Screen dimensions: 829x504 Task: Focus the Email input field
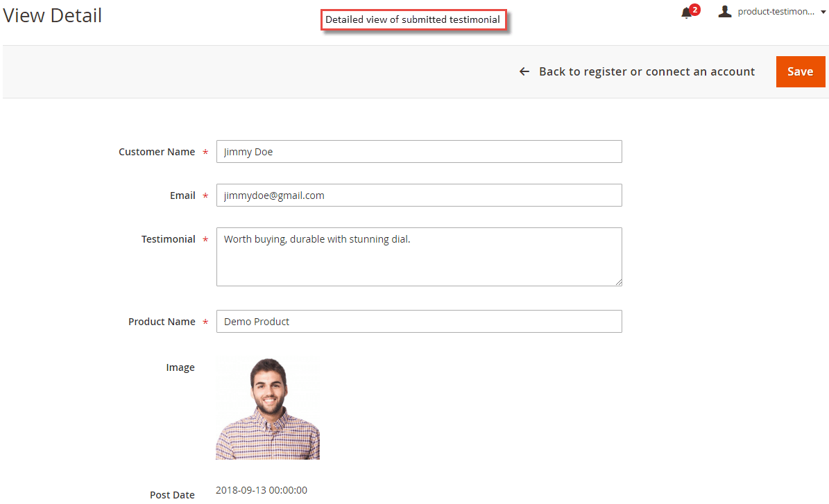click(419, 195)
